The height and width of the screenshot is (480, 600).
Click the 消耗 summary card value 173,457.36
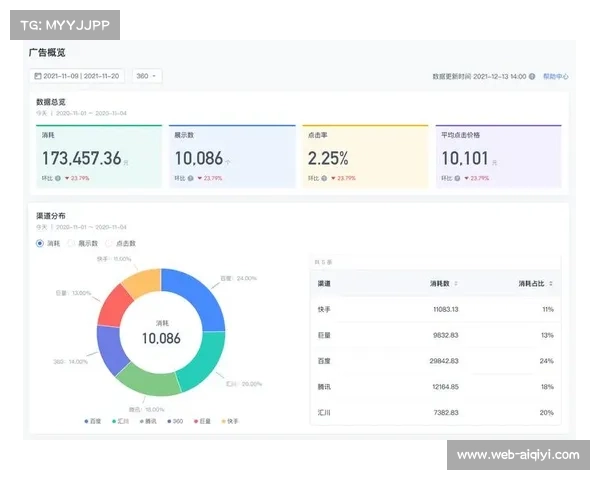(82, 158)
